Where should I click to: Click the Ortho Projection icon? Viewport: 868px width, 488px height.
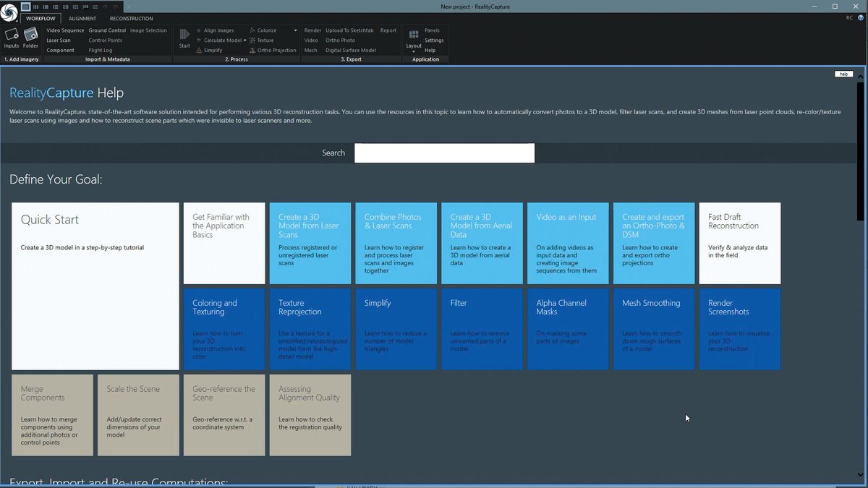pos(252,51)
